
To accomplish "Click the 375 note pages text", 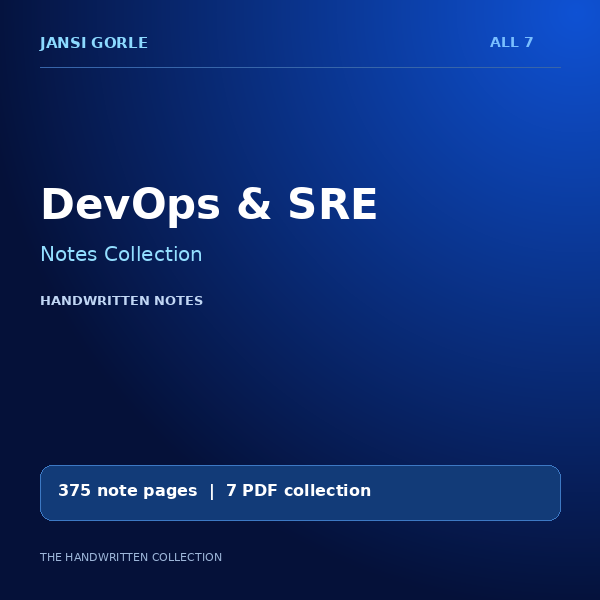I will [127, 491].
